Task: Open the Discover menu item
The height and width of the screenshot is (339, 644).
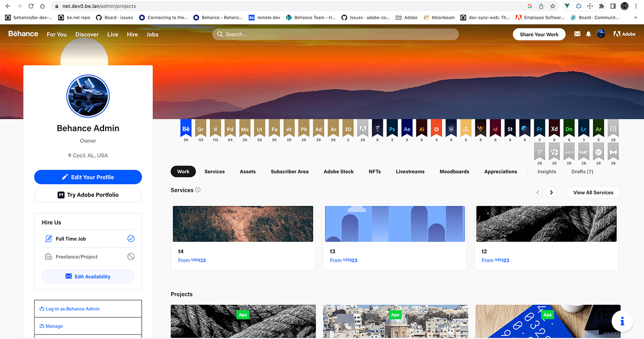Action: [x=87, y=34]
